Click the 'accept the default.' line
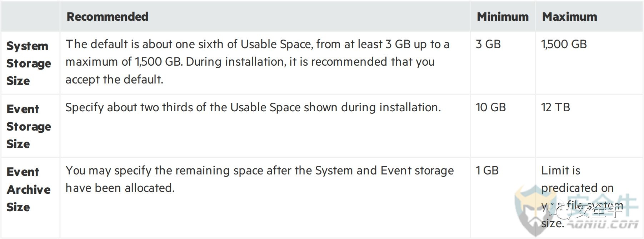 tap(114, 80)
